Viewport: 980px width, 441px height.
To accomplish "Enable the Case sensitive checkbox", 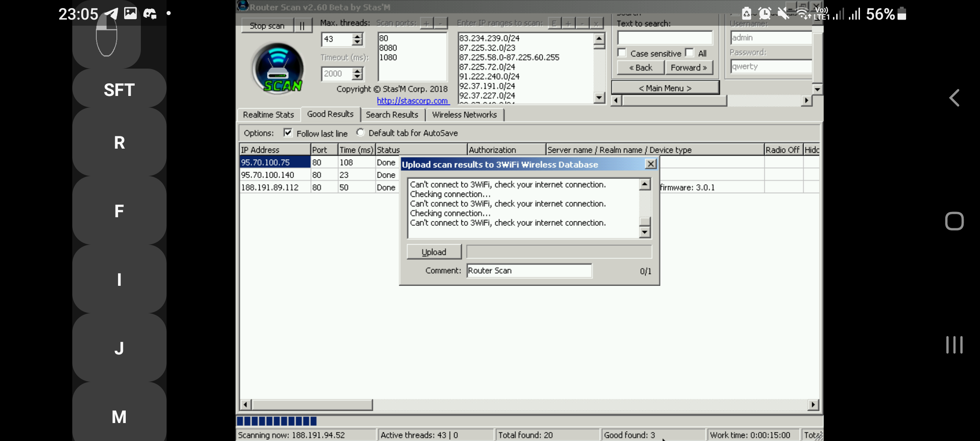I will (622, 53).
